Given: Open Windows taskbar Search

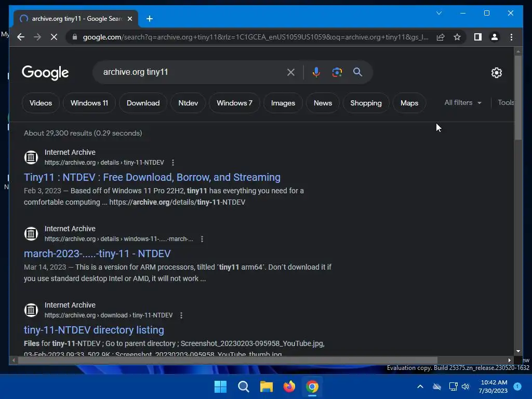Looking at the screenshot, I should click(x=243, y=387).
